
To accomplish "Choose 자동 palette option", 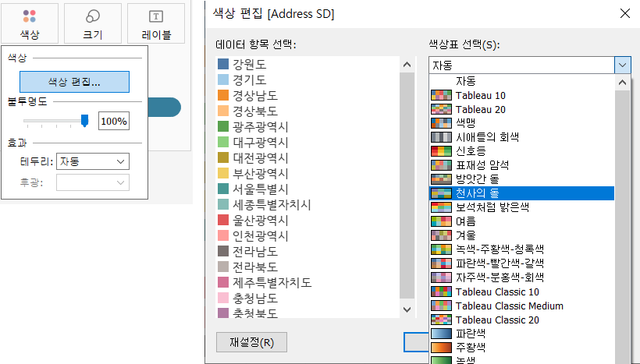I will coord(522,81).
